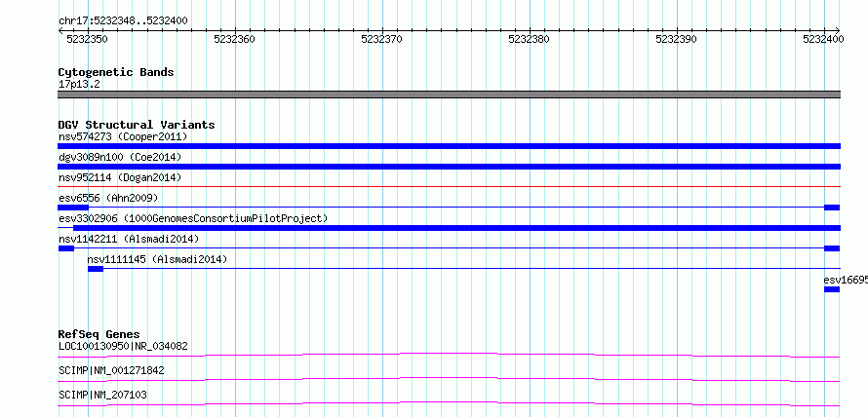
Task: Click ruler position label 5232390
Action: [x=677, y=39]
